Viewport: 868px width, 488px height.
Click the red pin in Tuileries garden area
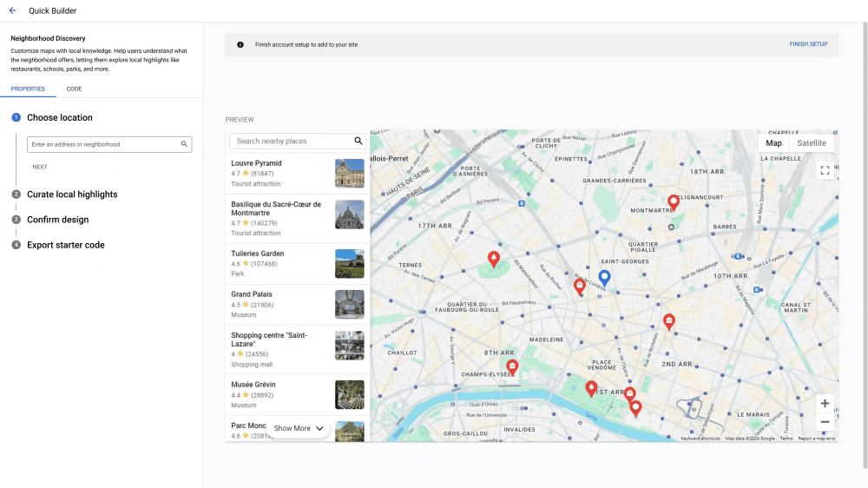(591, 389)
